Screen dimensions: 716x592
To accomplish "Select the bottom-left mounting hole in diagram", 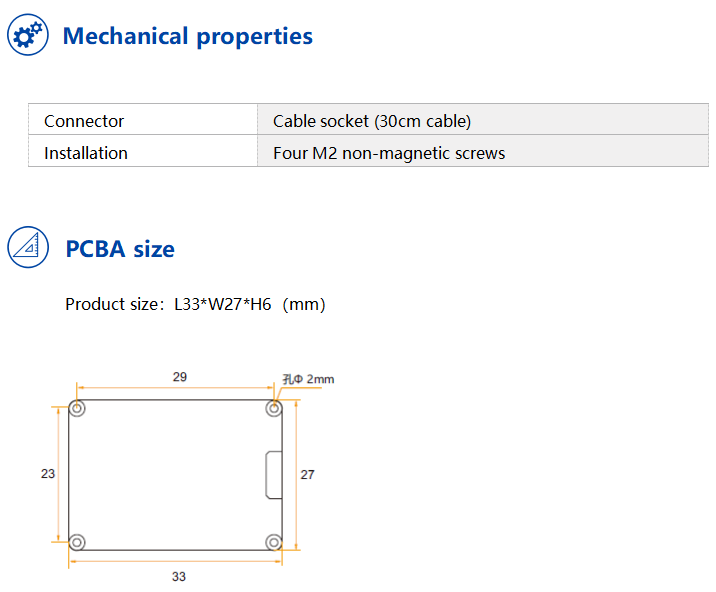I will (77, 542).
